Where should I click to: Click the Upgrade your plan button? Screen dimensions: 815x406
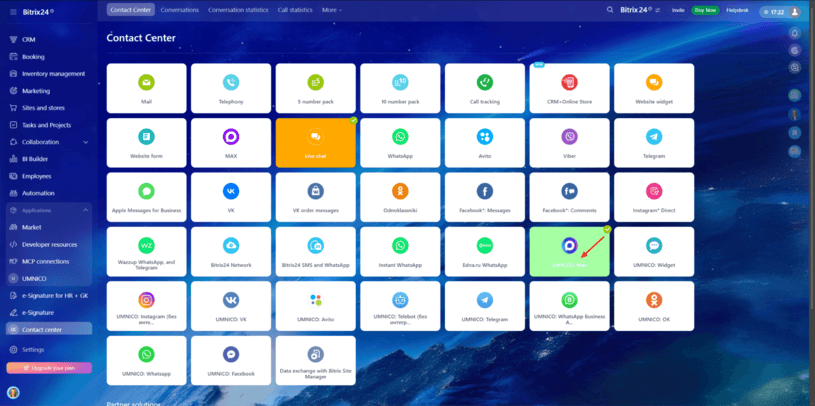click(x=49, y=368)
